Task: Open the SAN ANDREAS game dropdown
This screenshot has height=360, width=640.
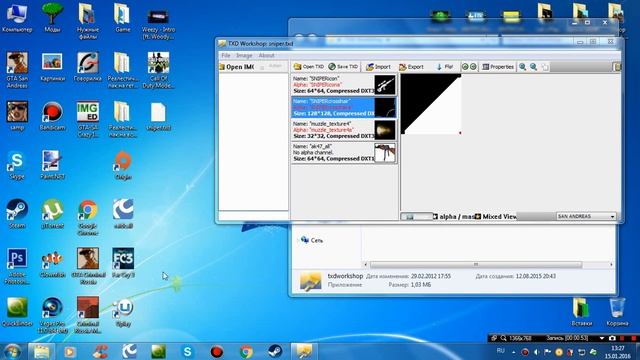Action: 586,216
